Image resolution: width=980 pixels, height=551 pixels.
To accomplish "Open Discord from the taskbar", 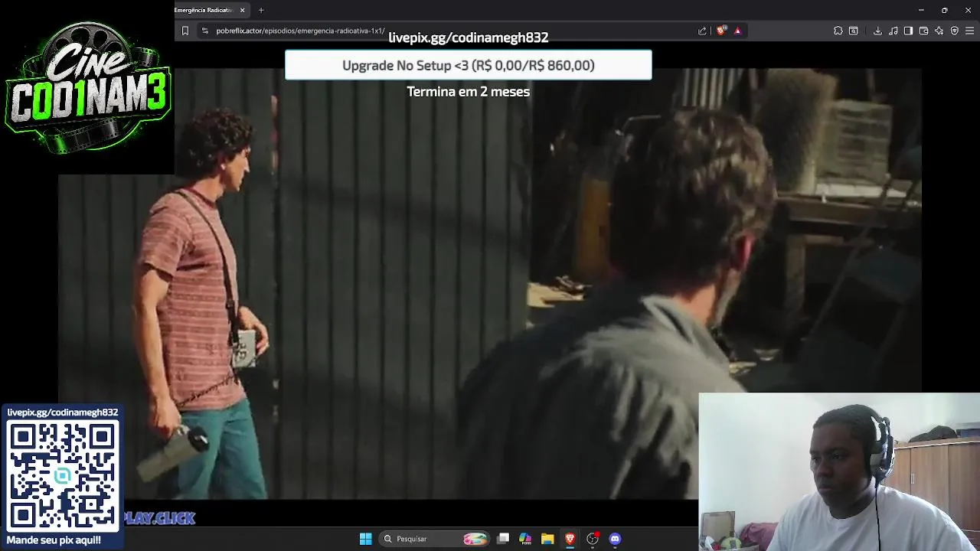I will 615,539.
